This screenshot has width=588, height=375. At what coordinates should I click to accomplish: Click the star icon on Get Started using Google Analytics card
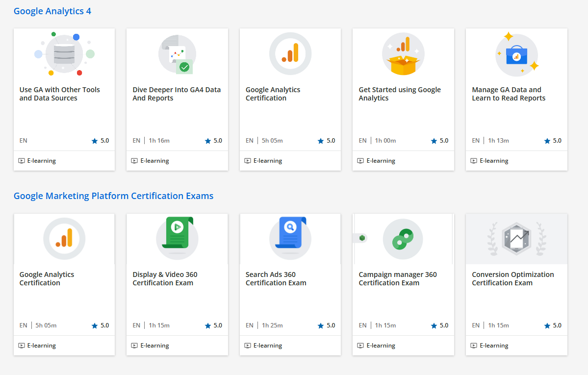pyautogui.click(x=434, y=141)
